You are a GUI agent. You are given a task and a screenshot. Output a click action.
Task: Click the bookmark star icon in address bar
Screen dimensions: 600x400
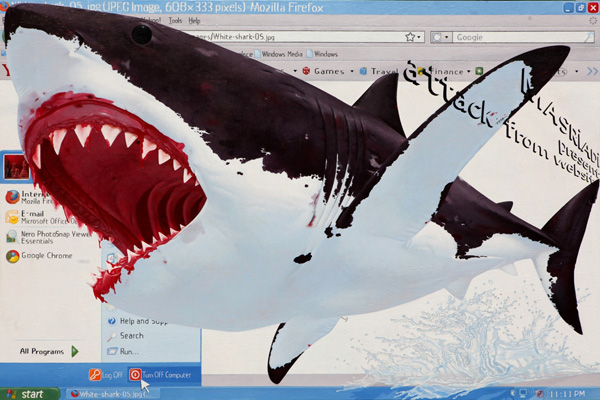coord(410,37)
